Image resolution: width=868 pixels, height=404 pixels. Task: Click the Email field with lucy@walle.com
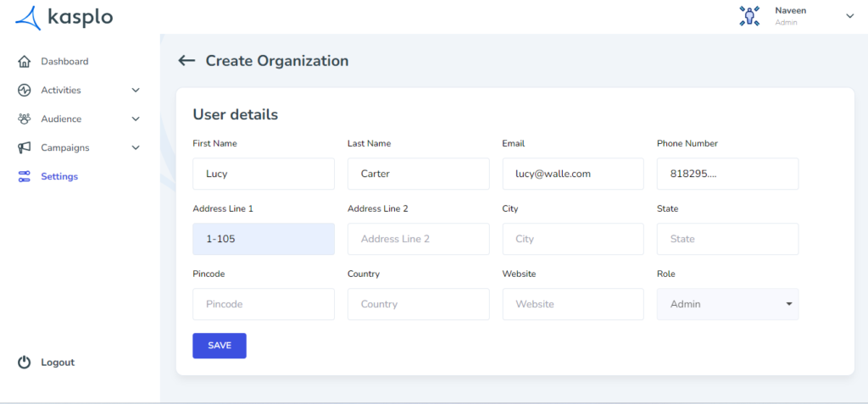(x=573, y=174)
